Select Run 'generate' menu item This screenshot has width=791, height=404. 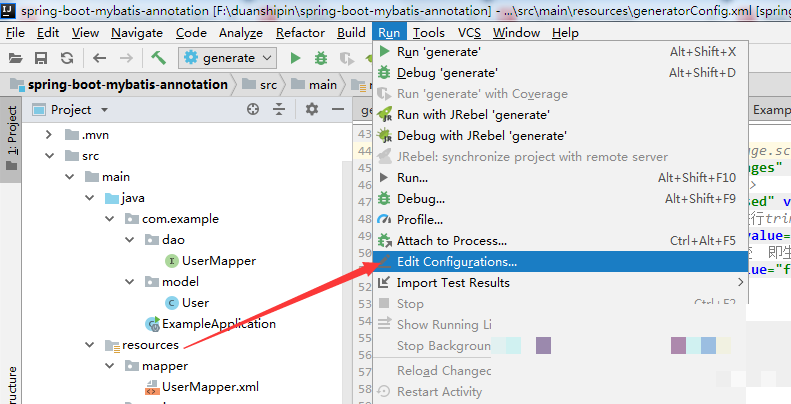point(560,52)
